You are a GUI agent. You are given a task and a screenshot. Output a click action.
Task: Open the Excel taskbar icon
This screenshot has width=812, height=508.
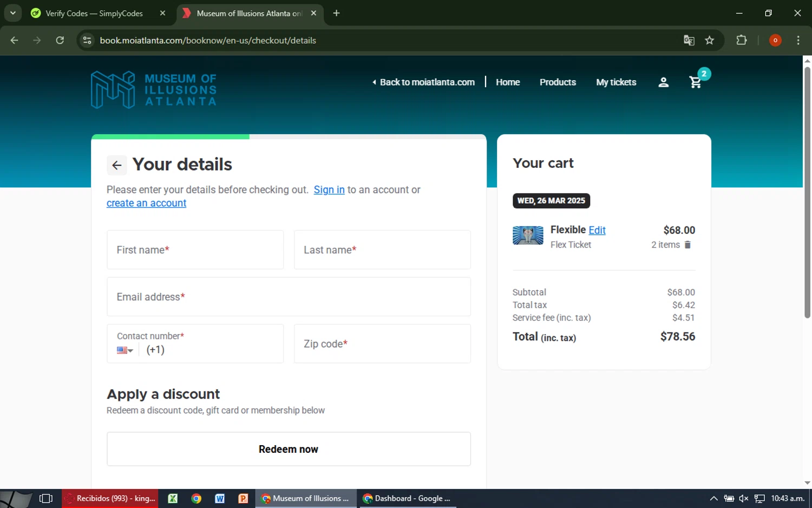(173, 498)
